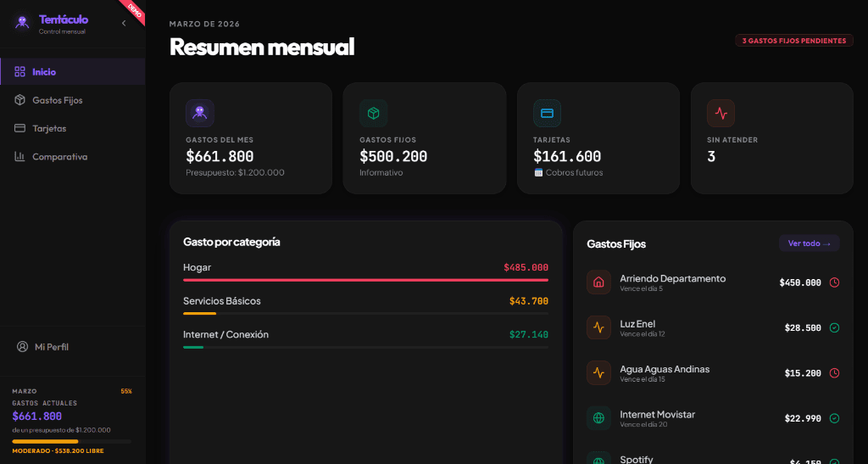This screenshot has width=868, height=464.
Task: Click the pulse icon for Agua Aguas Andinas
Action: click(598, 373)
